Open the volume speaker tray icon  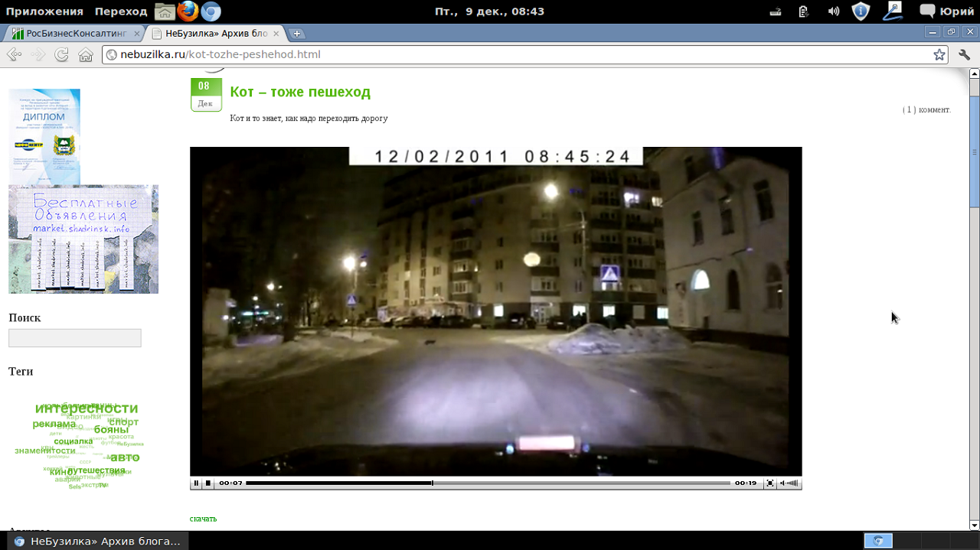tap(834, 11)
